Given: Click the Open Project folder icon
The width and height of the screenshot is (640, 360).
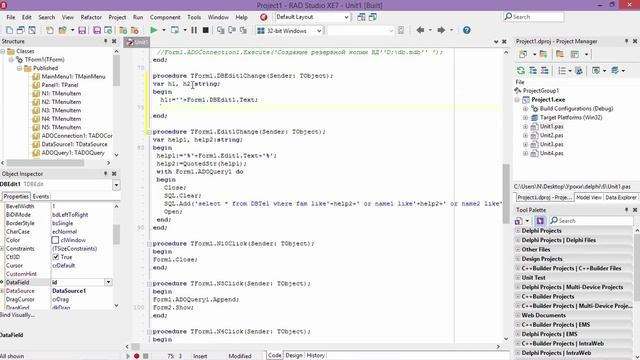Looking at the screenshot, I should (x=62, y=30).
